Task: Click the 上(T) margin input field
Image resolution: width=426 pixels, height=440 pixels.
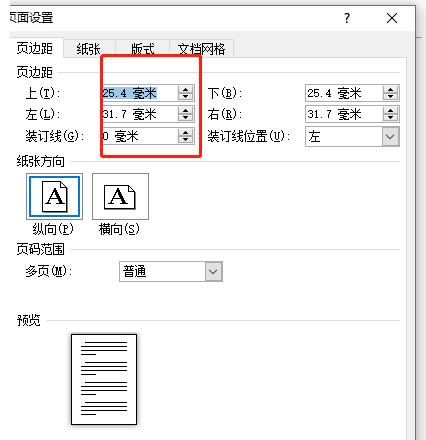Action: point(140,93)
